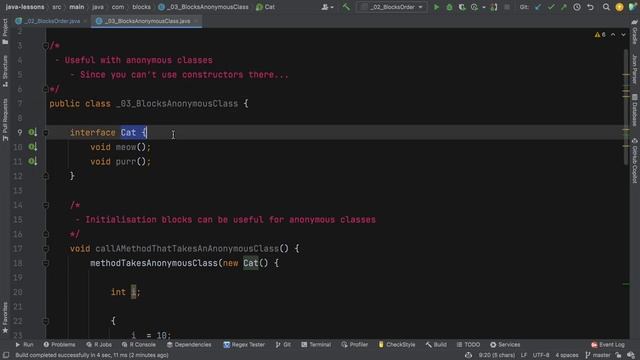Open the GitHub Copilot side panel
Image resolution: width=640 pixels, height=360 pixels.
[x=635, y=160]
